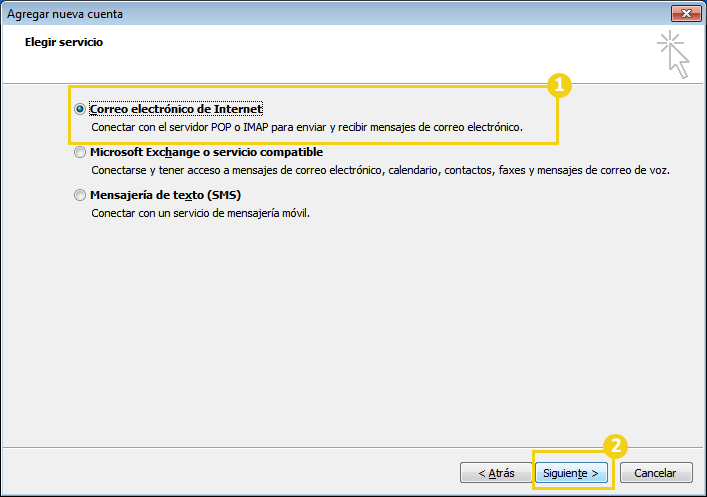Click the yellow number 1 badge

click(x=559, y=85)
